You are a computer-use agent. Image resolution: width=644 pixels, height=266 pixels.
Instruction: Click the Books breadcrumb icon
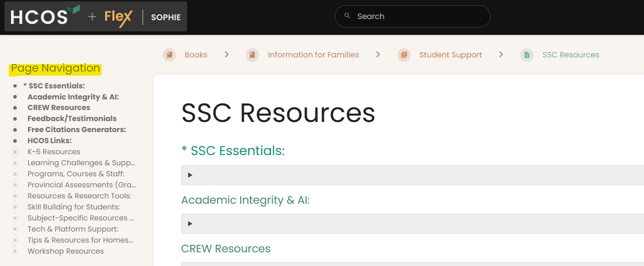(x=169, y=55)
